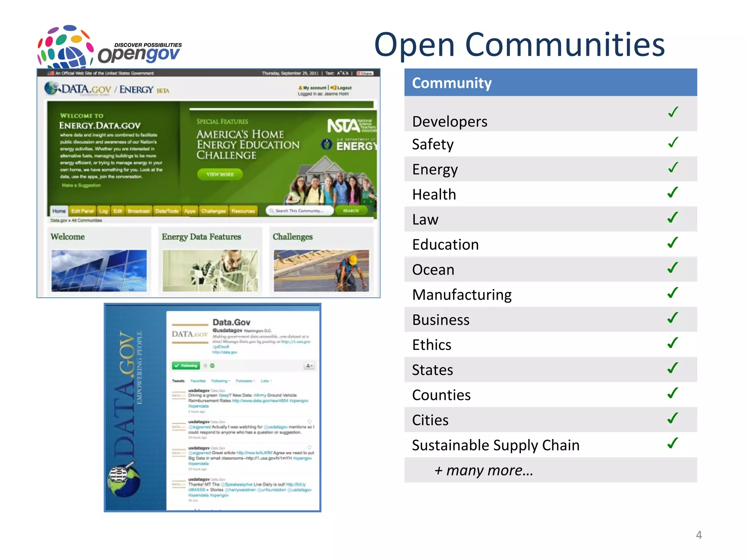The width and height of the screenshot is (747, 560).
Task: Click the banner next-slide arrow icon
Action: point(371,202)
